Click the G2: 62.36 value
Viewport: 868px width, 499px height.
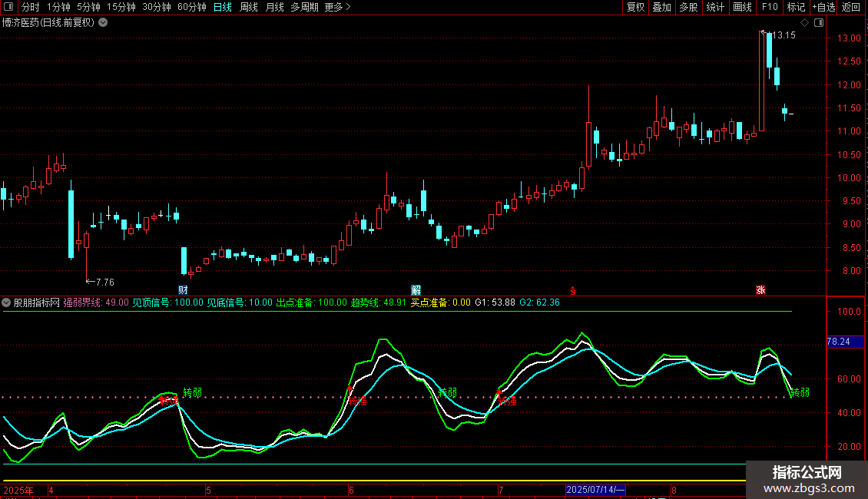click(x=540, y=302)
